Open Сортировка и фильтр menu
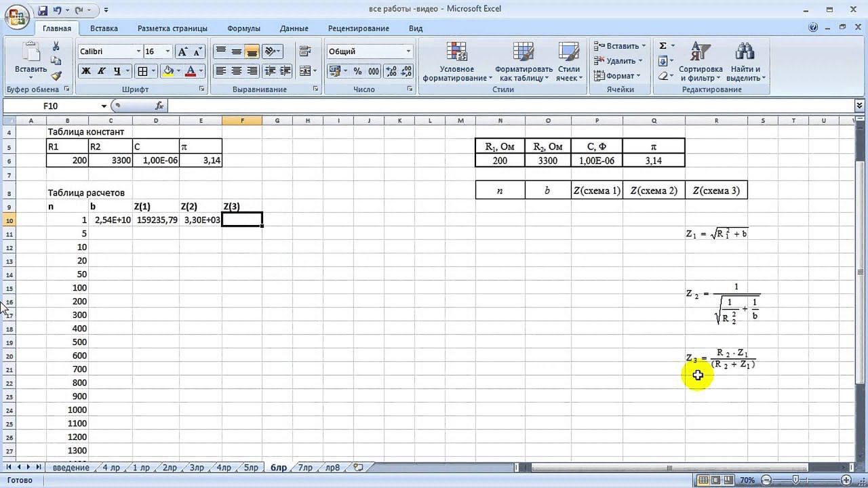 [701, 62]
